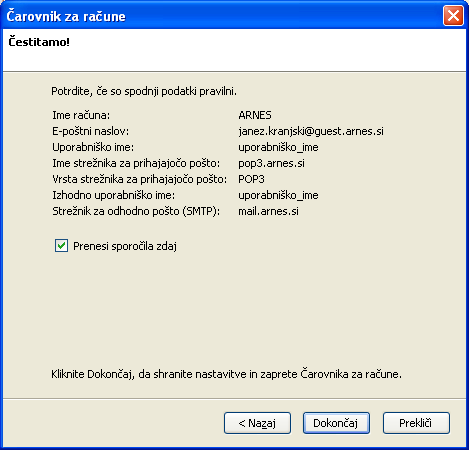
Task: Select the account name value ARNES
Action: click(255, 115)
